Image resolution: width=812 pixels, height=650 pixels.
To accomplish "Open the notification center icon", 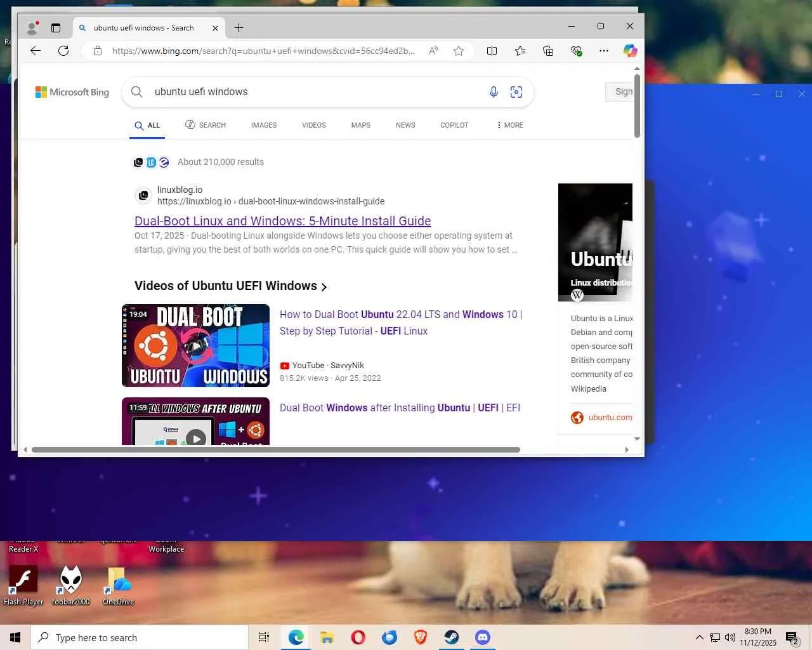I will coord(792,637).
